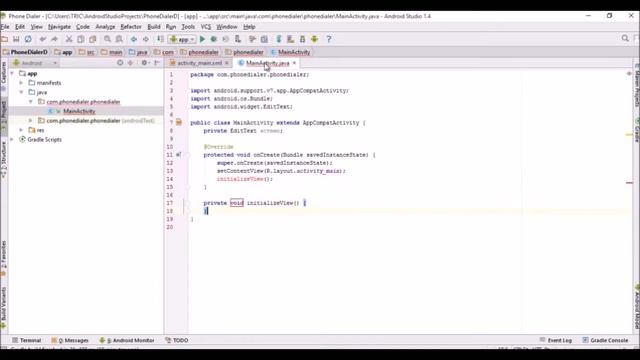This screenshot has width=640, height=360.
Task: Click the src breadcrumb in navigation bar
Action: tap(87, 52)
